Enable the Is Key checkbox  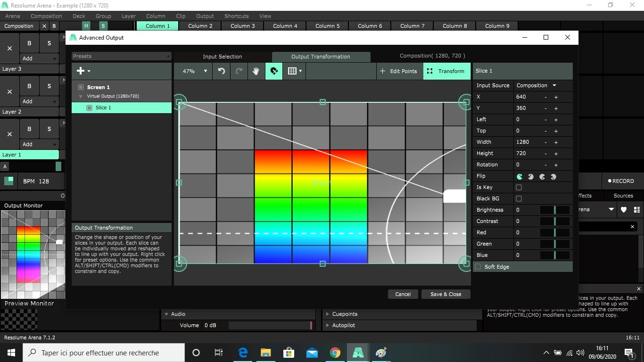[519, 188]
